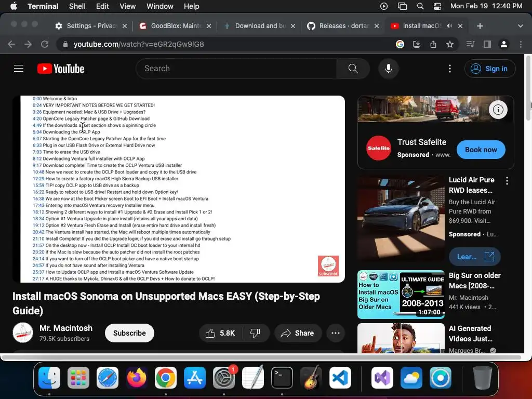Image resolution: width=532 pixels, height=399 pixels.
Task: Click page vertical scrollbar
Action: [528, 88]
